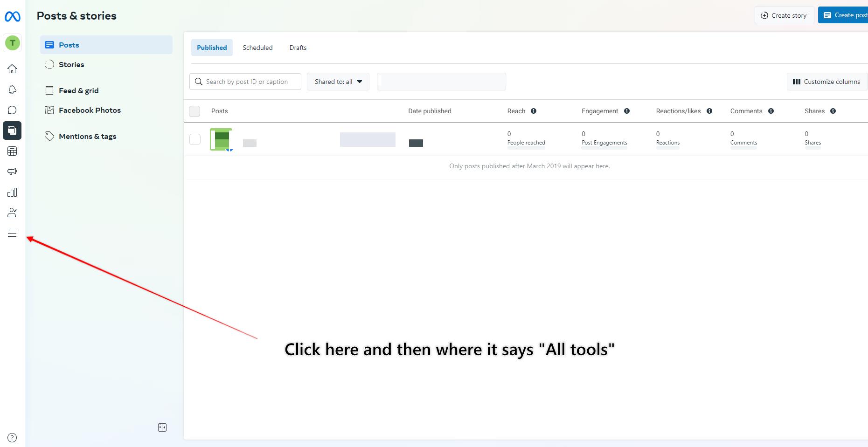
Task: Open the Home icon in sidebar
Action: click(12, 69)
